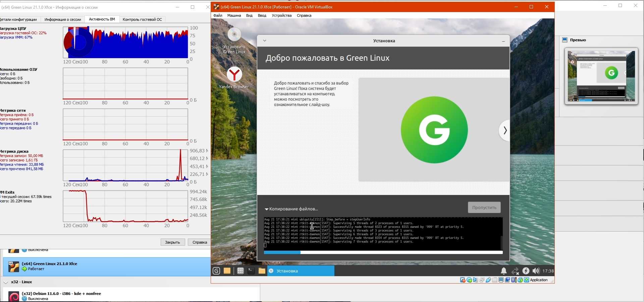Click the installer file copying progress bar
The image size is (644, 302).
pos(383,252)
